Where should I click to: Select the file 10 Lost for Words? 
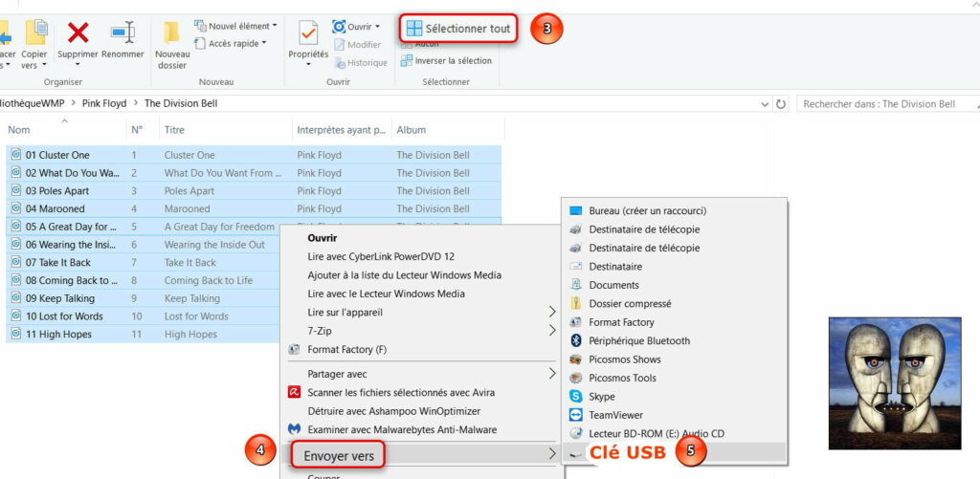[64, 316]
